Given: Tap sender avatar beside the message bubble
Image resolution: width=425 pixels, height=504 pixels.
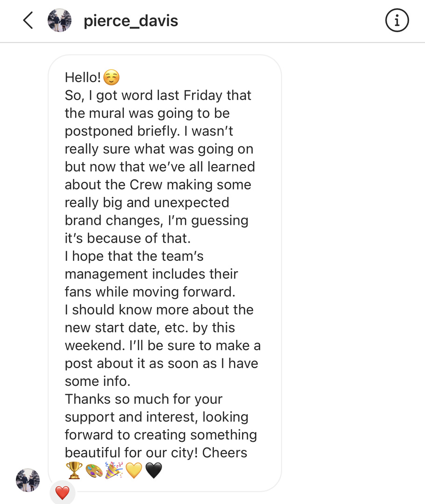Looking at the screenshot, I should point(28,480).
